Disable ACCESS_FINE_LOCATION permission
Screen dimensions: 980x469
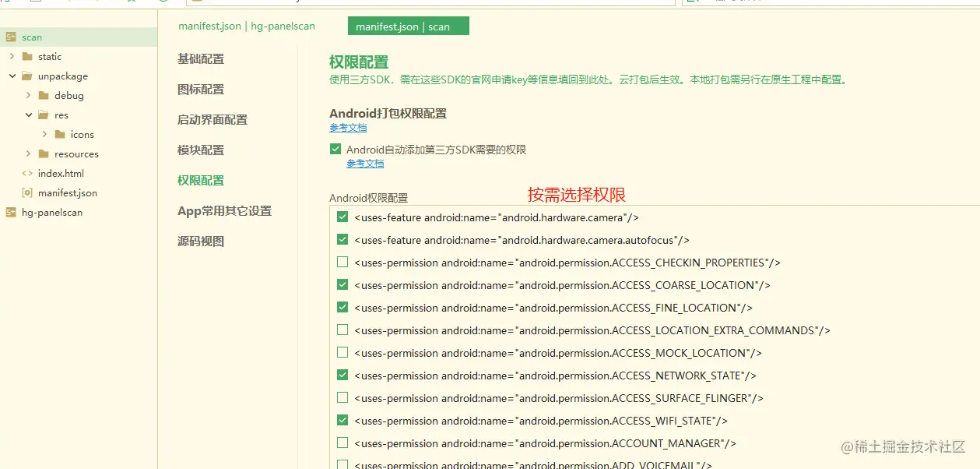[x=342, y=307]
